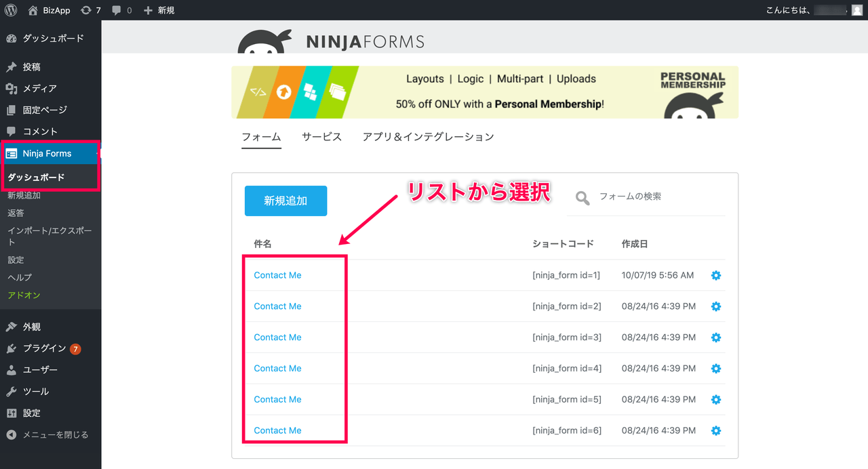Open ヘルプ in the sidebar submenu
868x469 pixels.
tap(20, 277)
